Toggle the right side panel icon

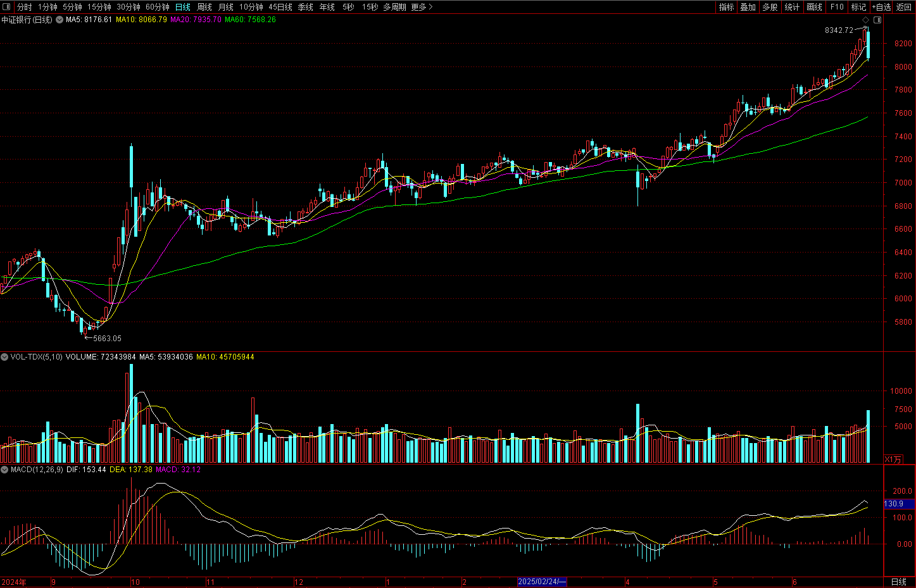click(x=877, y=20)
